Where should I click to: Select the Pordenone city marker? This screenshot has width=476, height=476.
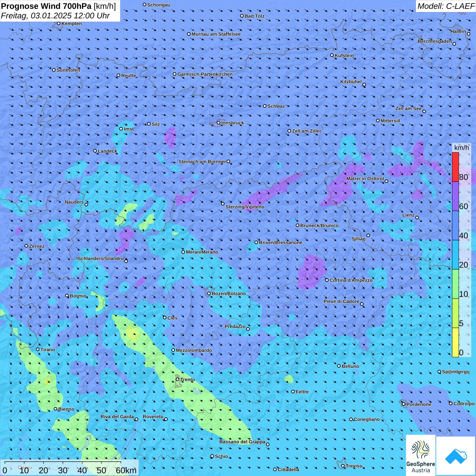pyautogui.click(x=404, y=404)
